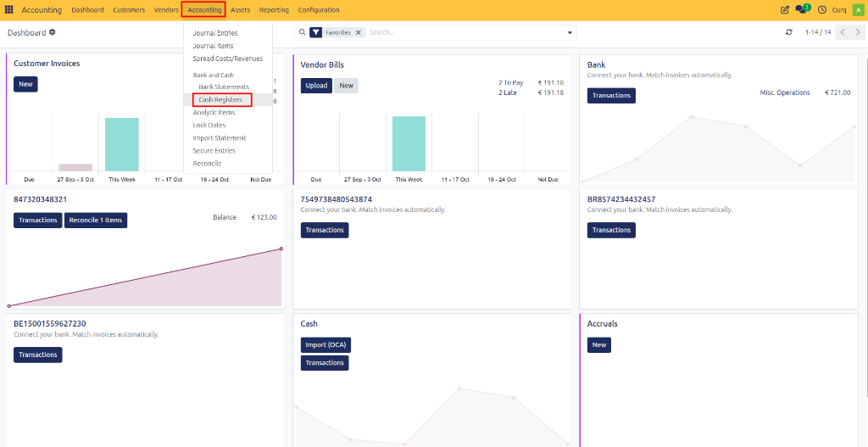Open the apps grid home menu
This screenshot has height=447, width=868.
[x=8, y=10]
